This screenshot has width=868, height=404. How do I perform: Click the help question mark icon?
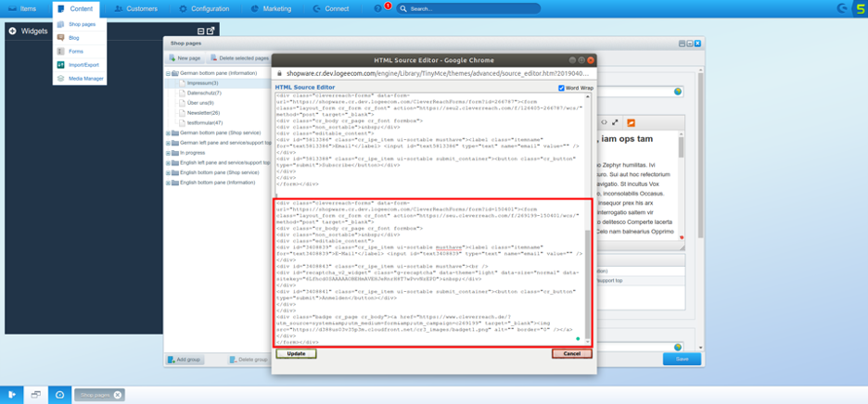tap(377, 8)
